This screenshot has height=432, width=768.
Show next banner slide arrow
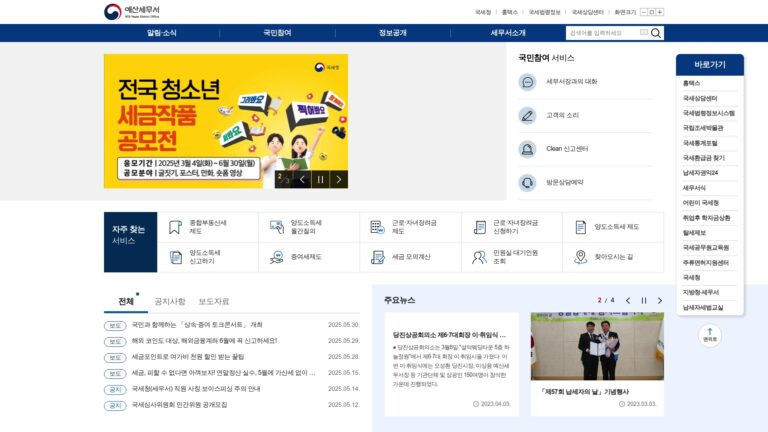[x=339, y=180]
